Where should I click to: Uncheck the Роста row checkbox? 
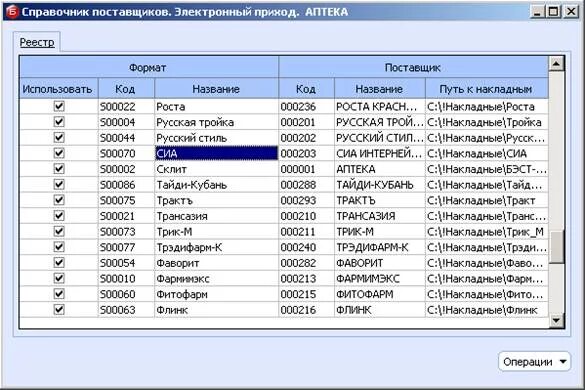59,106
